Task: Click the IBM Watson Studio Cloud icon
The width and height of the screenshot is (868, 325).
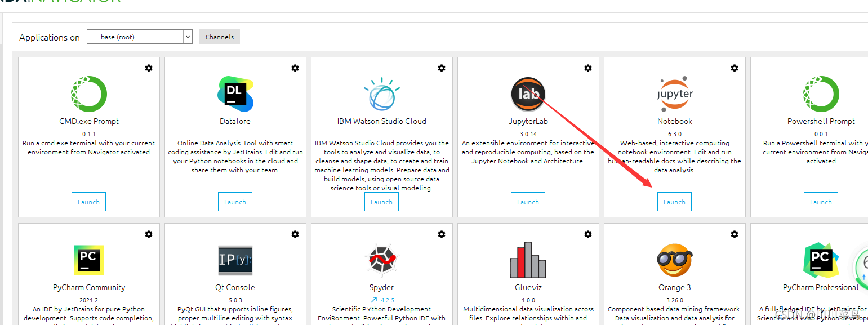Action: click(381, 94)
